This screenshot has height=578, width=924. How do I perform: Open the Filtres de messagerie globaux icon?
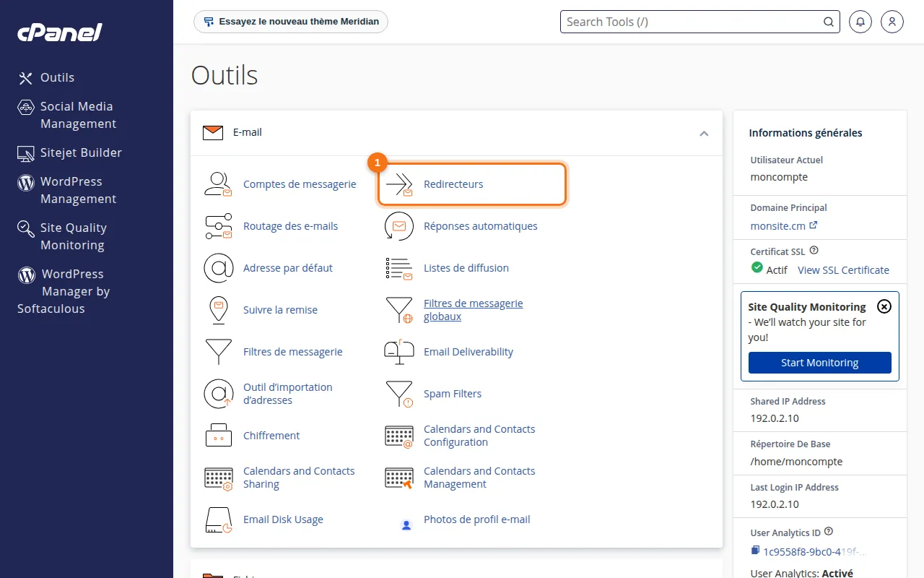pos(399,310)
